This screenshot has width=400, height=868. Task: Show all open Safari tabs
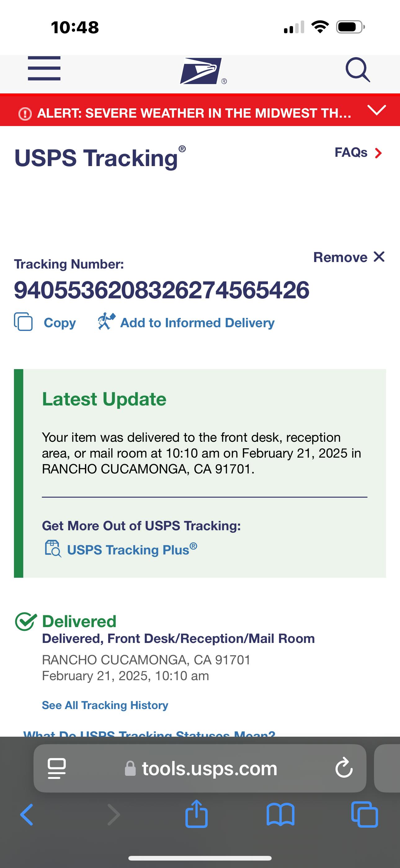pyautogui.click(x=364, y=814)
